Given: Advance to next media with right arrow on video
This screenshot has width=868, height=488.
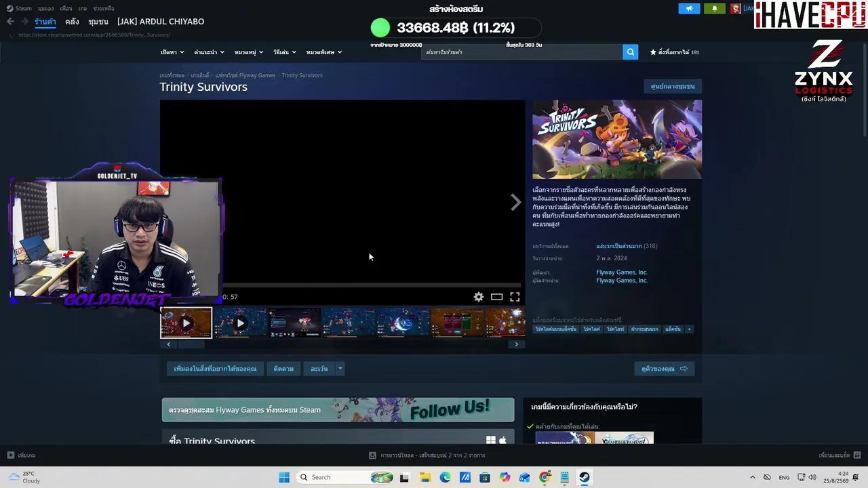Looking at the screenshot, I should coord(516,202).
